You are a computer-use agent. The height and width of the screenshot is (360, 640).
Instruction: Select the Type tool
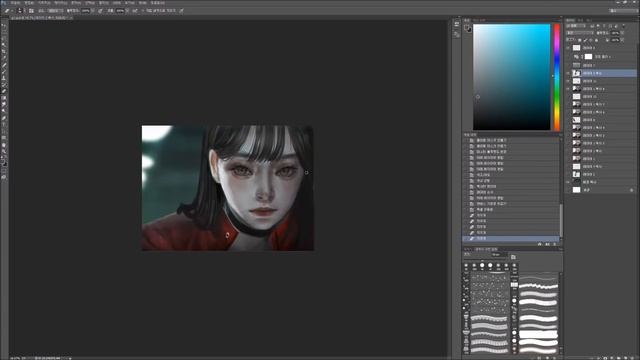tap(4, 124)
